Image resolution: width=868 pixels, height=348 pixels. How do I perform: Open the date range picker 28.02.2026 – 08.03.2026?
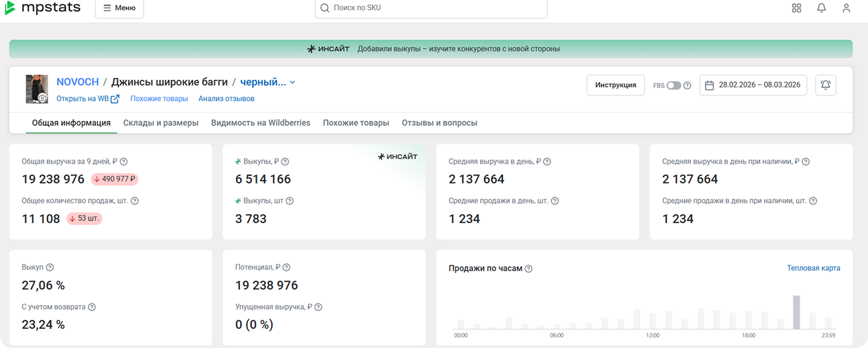[753, 85]
